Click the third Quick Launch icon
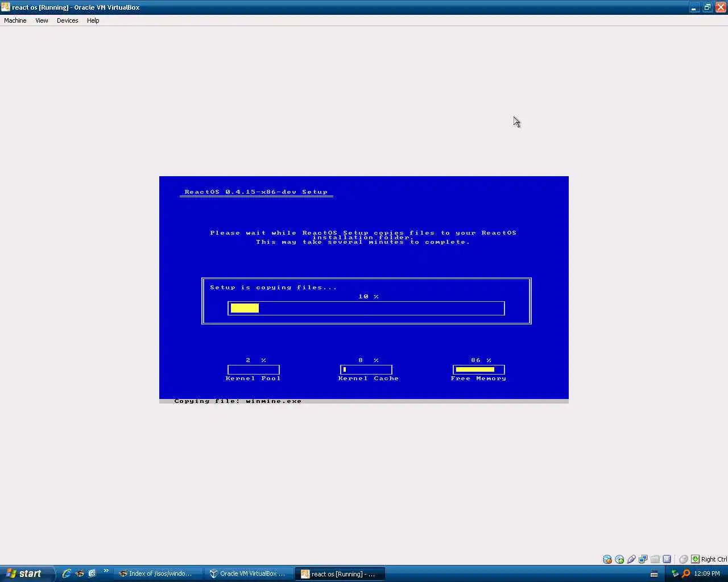The image size is (728, 582). (92, 573)
